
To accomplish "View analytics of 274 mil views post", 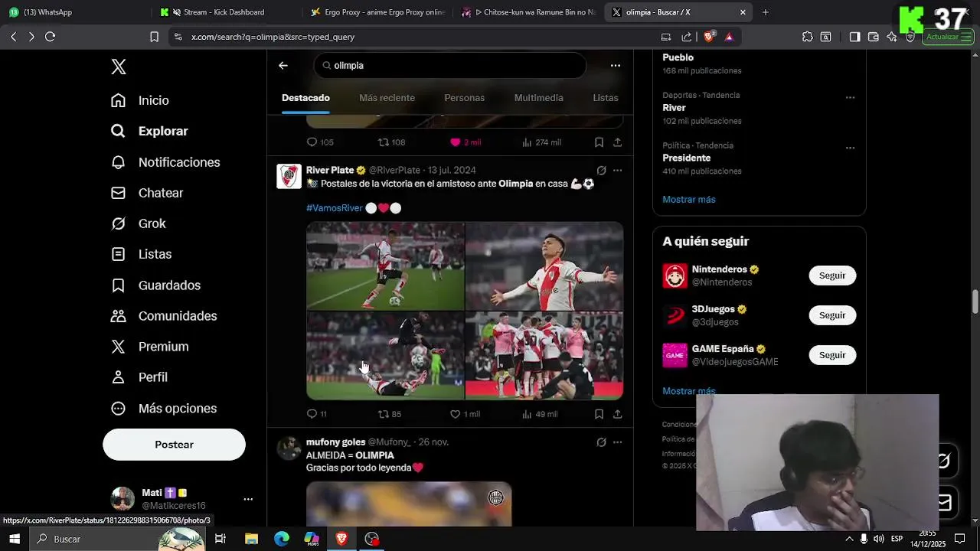I will pyautogui.click(x=541, y=142).
